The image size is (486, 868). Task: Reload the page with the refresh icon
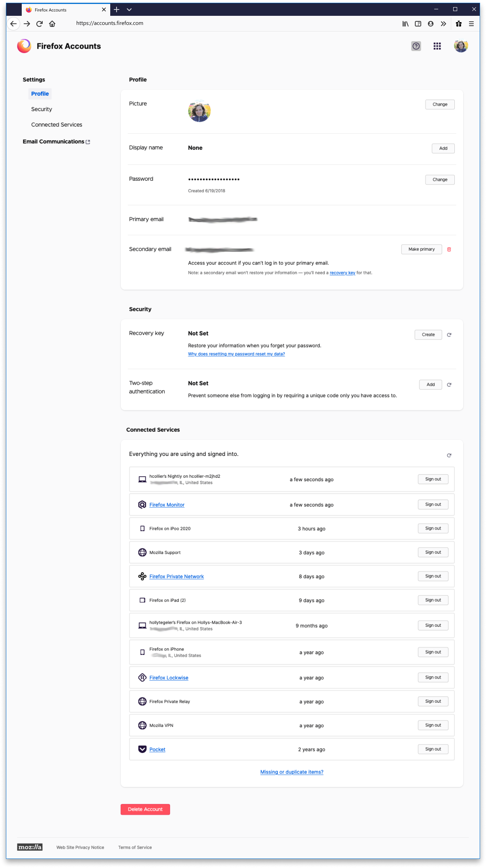40,24
